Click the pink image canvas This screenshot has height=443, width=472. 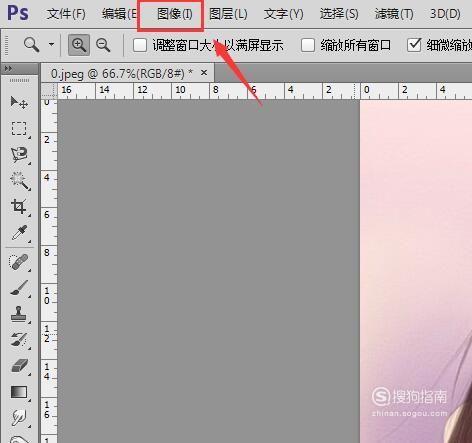416,271
